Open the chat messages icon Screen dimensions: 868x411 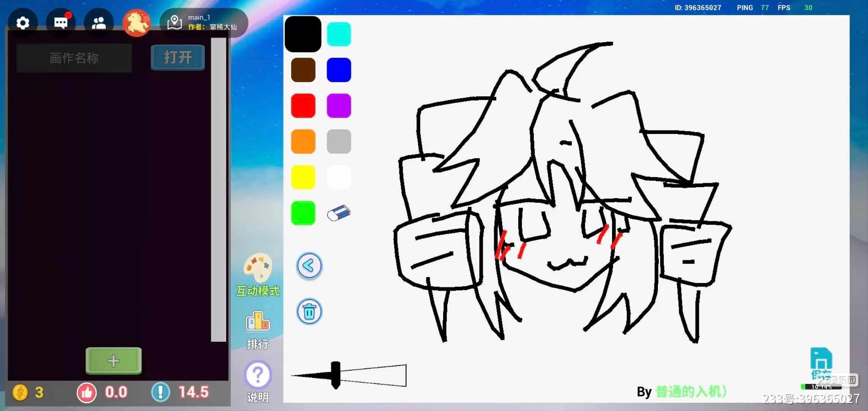61,23
